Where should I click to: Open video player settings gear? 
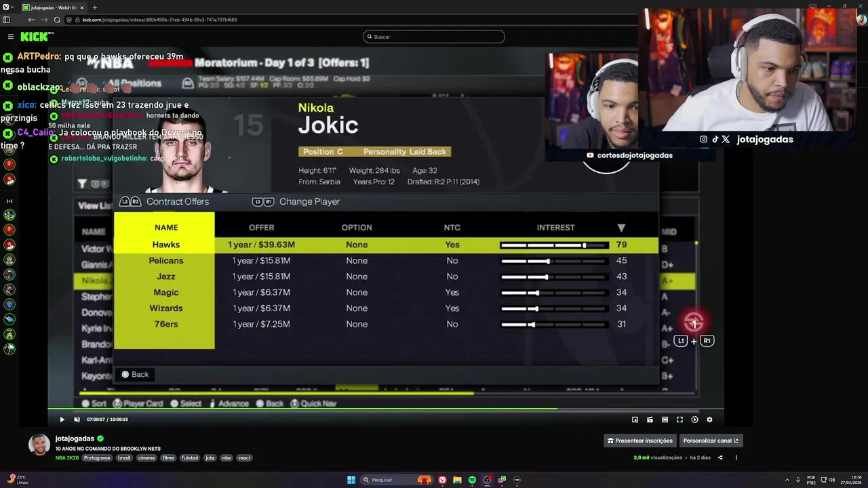tap(709, 420)
